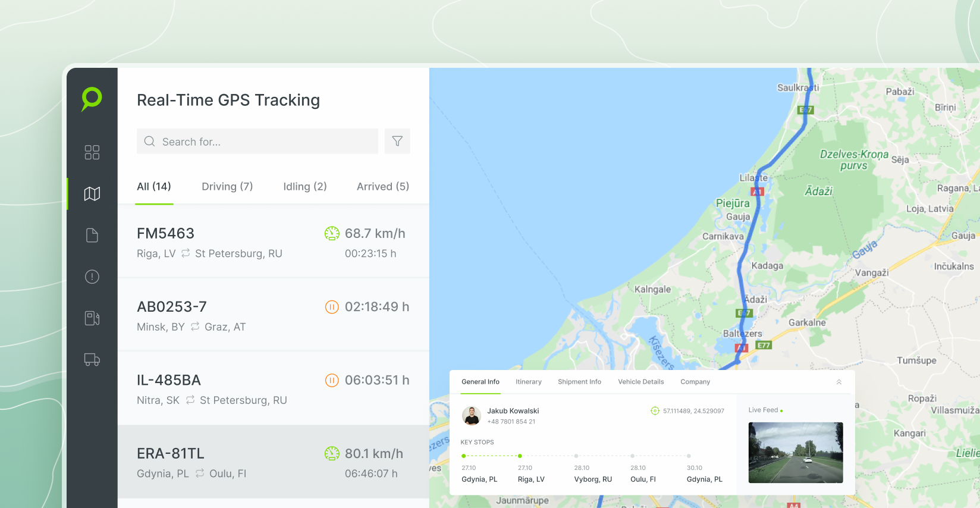Open the dashboard grid icon in sidebar
The width and height of the screenshot is (980, 508).
[92, 152]
